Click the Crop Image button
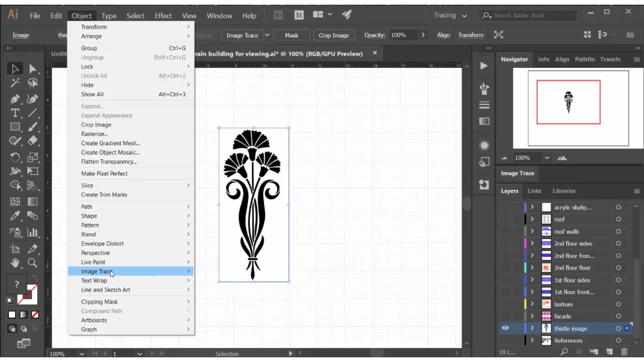The height and width of the screenshot is (362, 644). pos(333,35)
